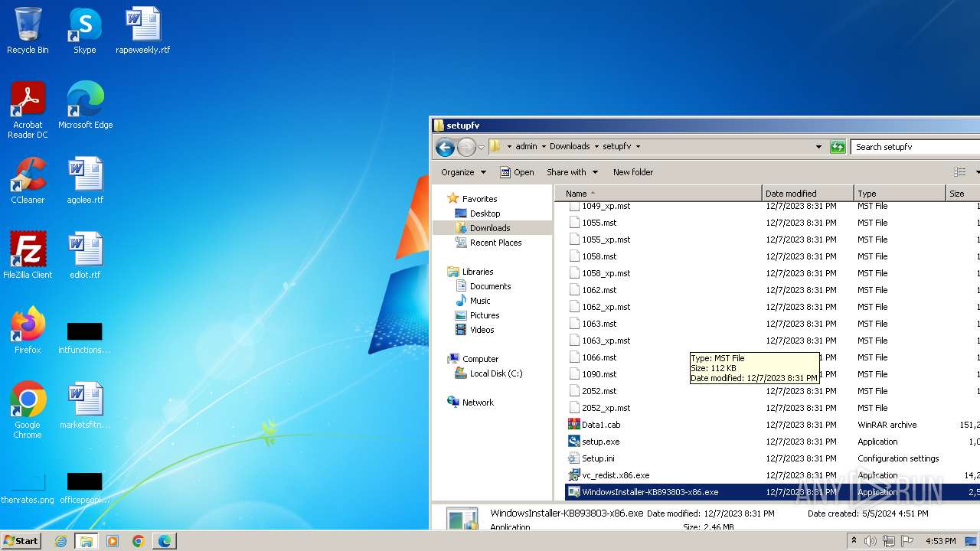The image size is (980, 551).
Task: Click the Explorer Back navigation button
Action: (x=445, y=147)
